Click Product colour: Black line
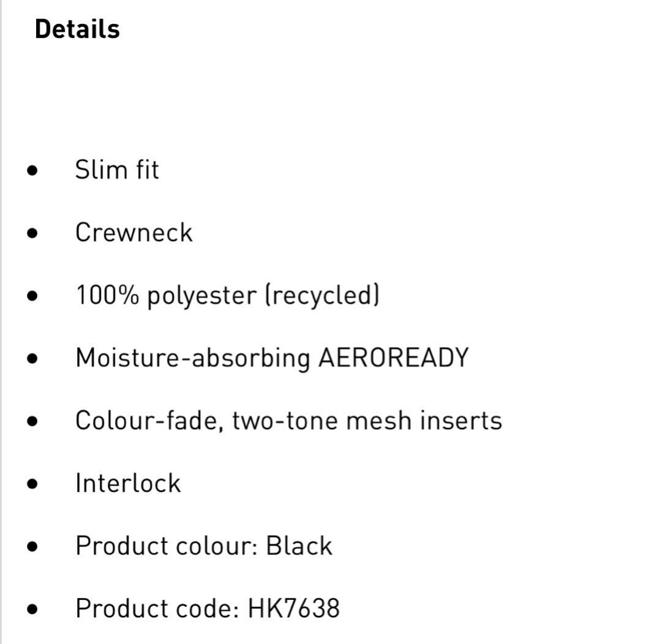Viewport: 649px width, 644px height. tap(204, 546)
